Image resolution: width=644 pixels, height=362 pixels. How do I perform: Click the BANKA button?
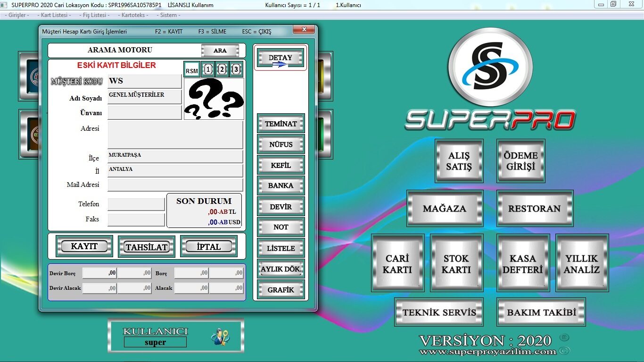(x=281, y=185)
